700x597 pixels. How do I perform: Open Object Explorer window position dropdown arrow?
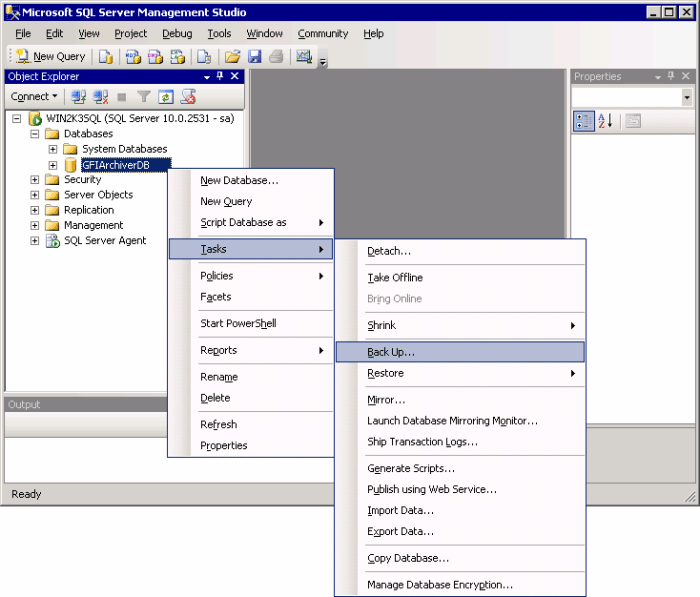(x=207, y=77)
